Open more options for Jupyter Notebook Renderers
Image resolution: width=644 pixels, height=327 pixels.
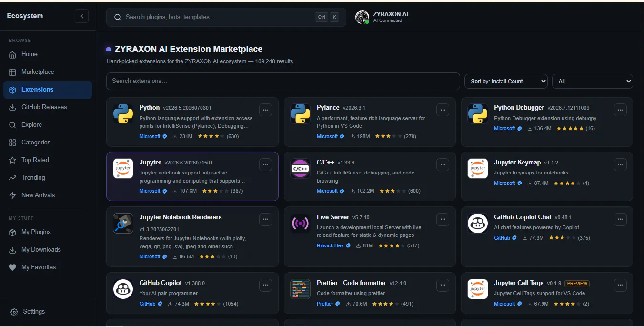(265, 219)
